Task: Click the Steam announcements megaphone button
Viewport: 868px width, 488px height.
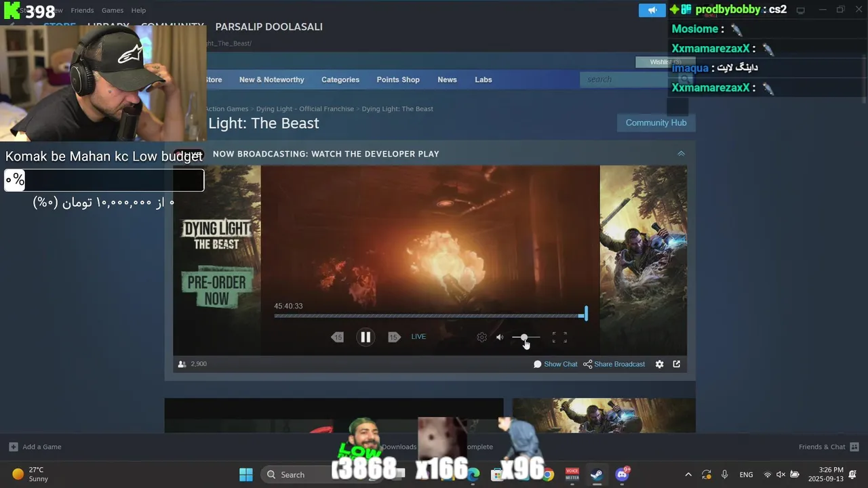Action: [652, 10]
